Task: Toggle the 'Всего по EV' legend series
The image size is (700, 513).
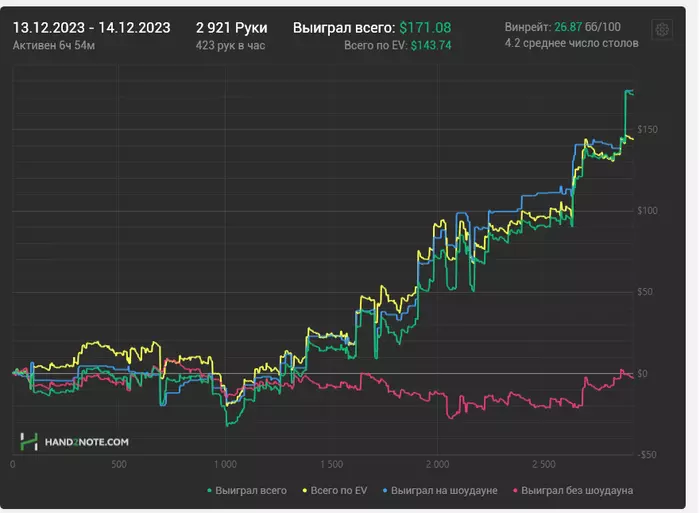Action: pyautogui.click(x=335, y=490)
